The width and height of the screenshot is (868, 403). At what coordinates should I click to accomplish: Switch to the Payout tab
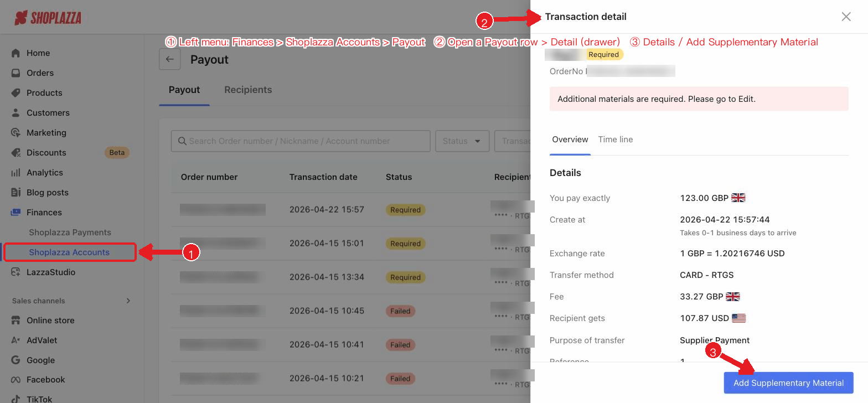(x=184, y=90)
